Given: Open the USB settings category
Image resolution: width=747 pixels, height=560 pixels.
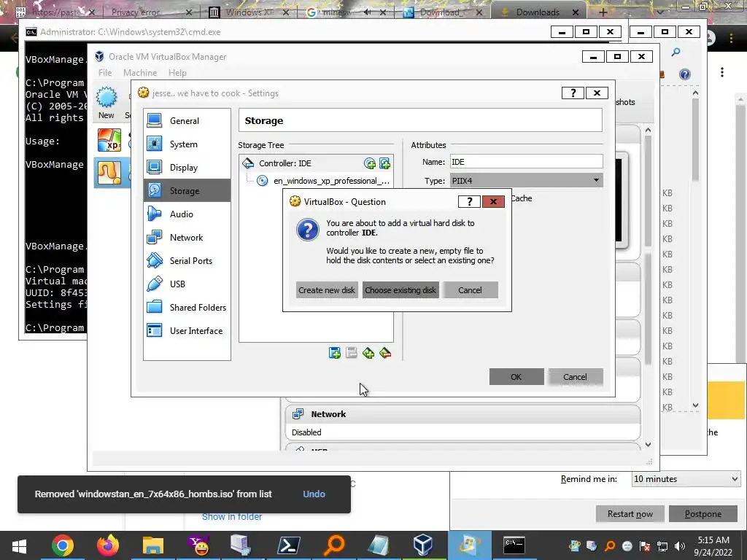Looking at the screenshot, I should 187,284.
